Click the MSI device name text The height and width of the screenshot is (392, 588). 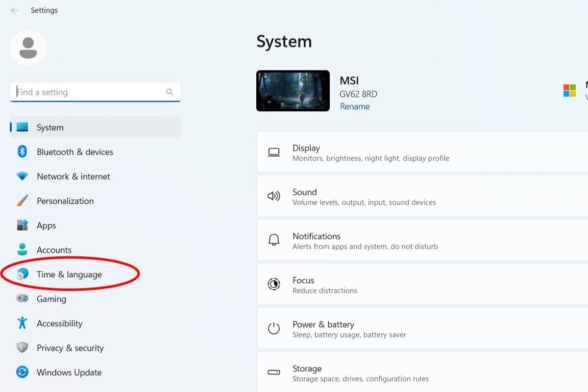349,80
